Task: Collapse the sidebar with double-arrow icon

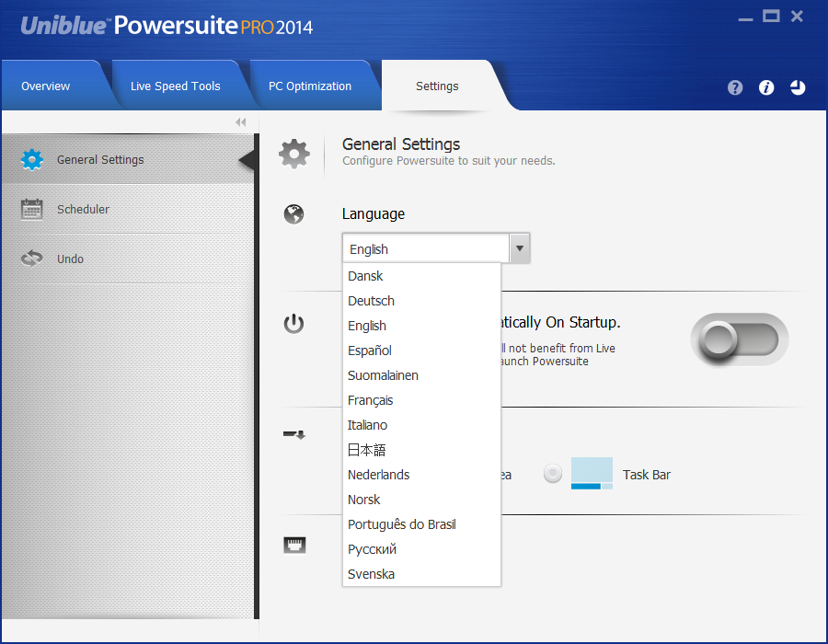Action: (x=241, y=122)
